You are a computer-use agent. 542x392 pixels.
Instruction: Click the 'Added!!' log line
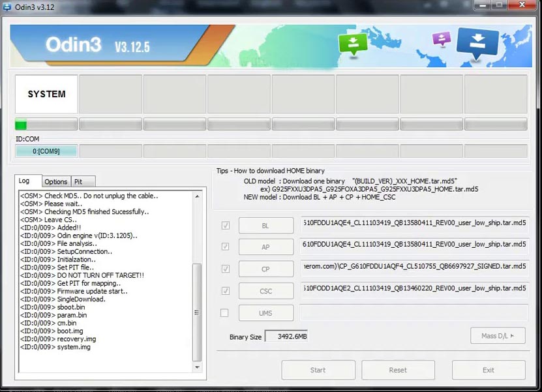tap(50, 228)
